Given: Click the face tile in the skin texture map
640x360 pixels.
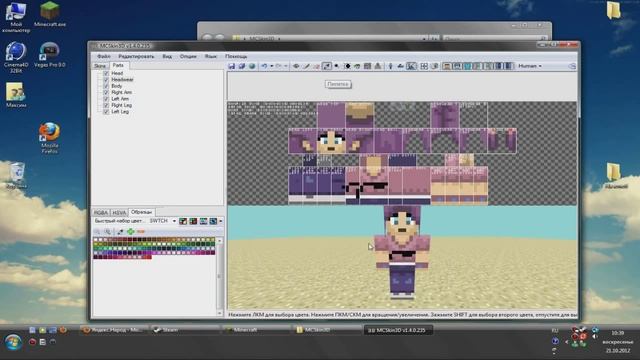Looking at the screenshot, I should click(331, 141).
